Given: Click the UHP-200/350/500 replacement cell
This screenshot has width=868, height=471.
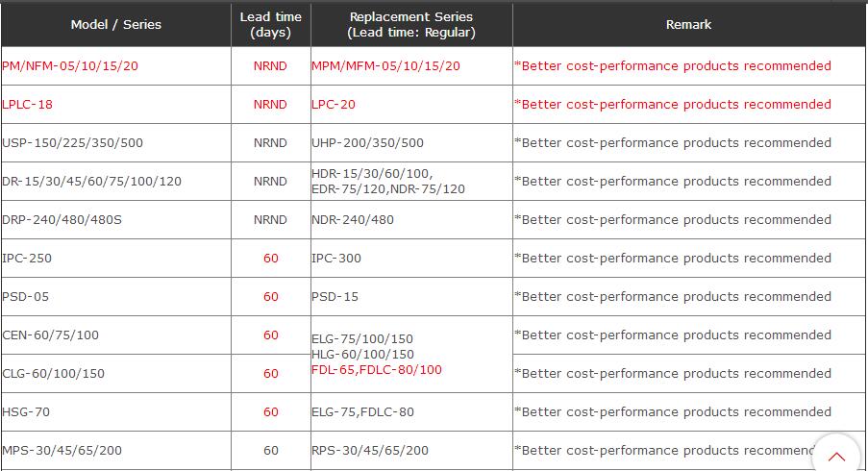Looking at the screenshot, I should tap(367, 143).
